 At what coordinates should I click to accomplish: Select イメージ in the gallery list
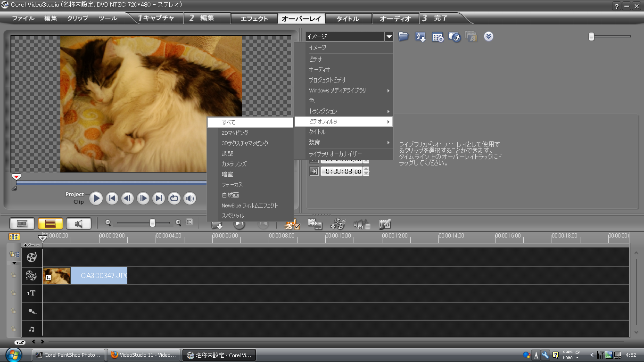(344, 48)
